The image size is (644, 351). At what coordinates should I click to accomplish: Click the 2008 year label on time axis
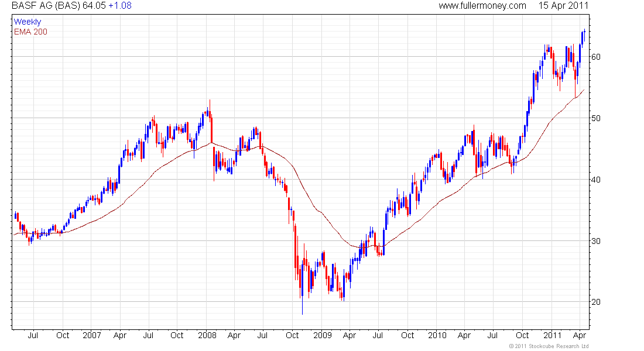(x=207, y=335)
